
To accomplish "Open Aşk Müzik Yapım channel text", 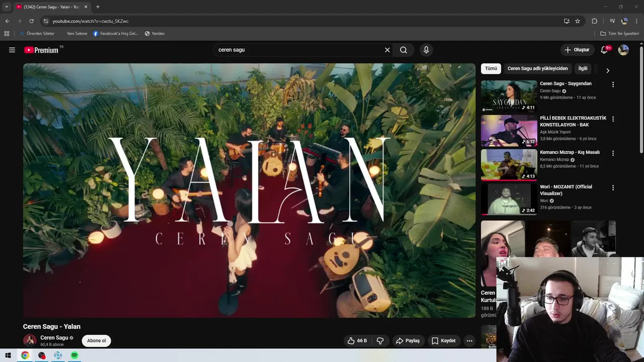I will pyautogui.click(x=555, y=132).
